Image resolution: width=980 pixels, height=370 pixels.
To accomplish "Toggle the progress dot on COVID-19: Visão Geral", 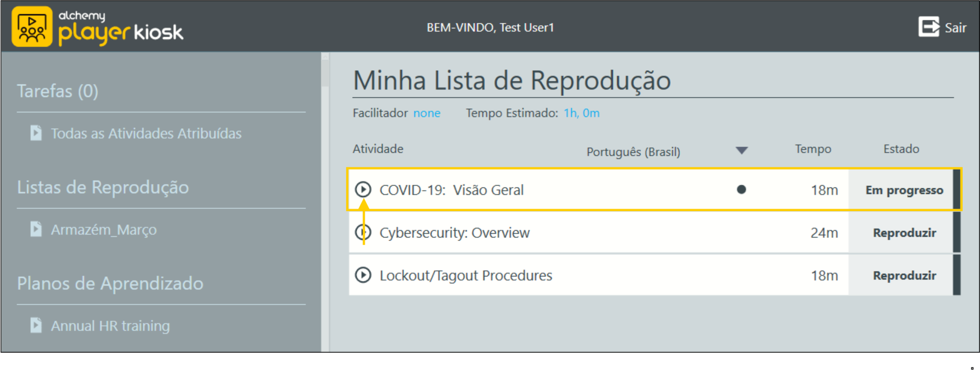I will pos(742,189).
